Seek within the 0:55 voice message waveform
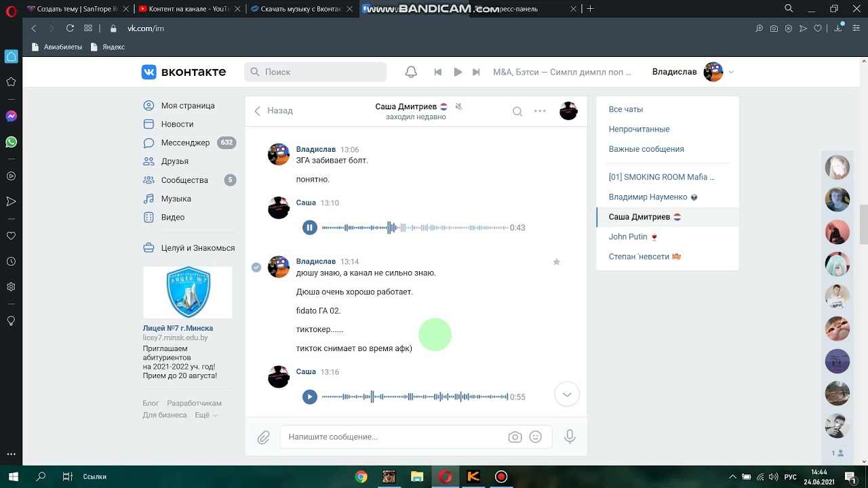Screen dimensions: 868x488 [x=414, y=396]
